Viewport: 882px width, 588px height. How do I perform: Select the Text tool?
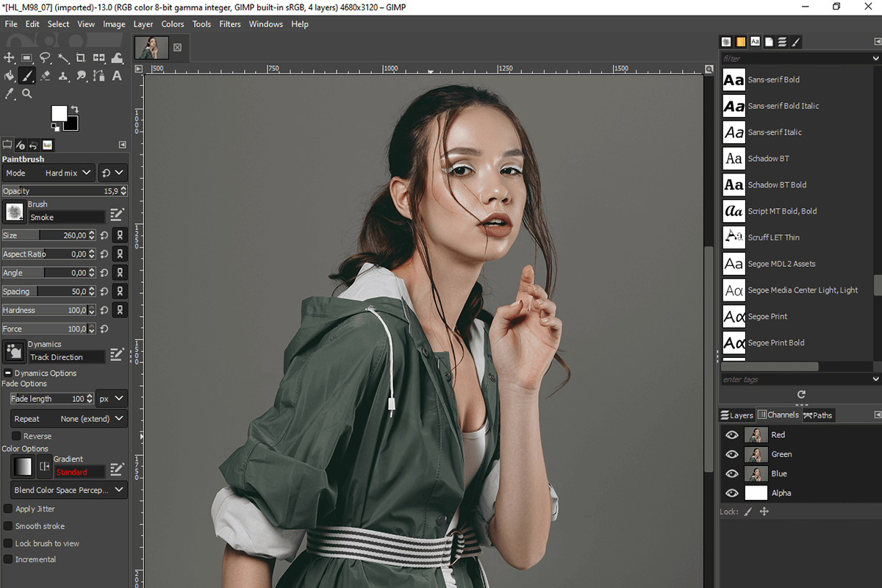coord(117,75)
